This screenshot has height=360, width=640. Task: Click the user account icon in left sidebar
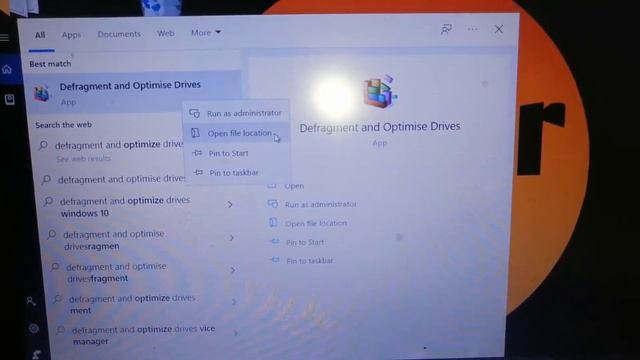31,301
